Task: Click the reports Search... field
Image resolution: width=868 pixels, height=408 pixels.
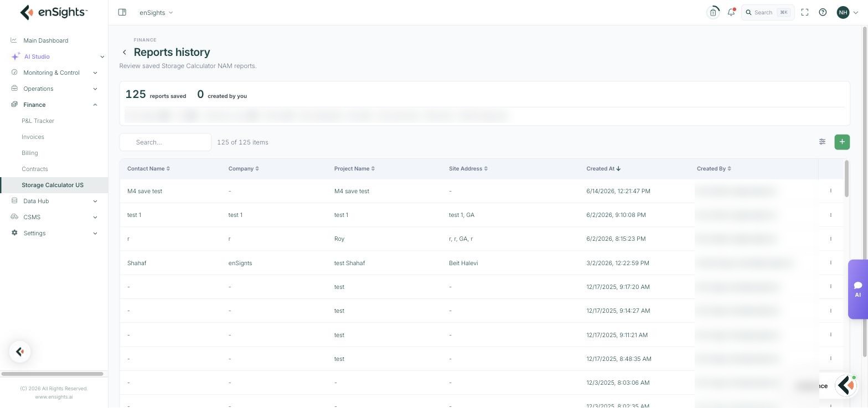Action: coord(165,142)
